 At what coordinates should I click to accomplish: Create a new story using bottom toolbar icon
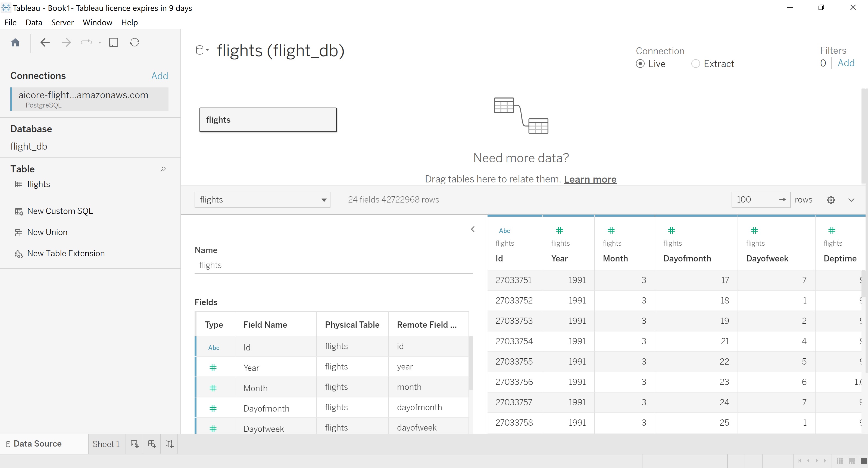coord(169,444)
